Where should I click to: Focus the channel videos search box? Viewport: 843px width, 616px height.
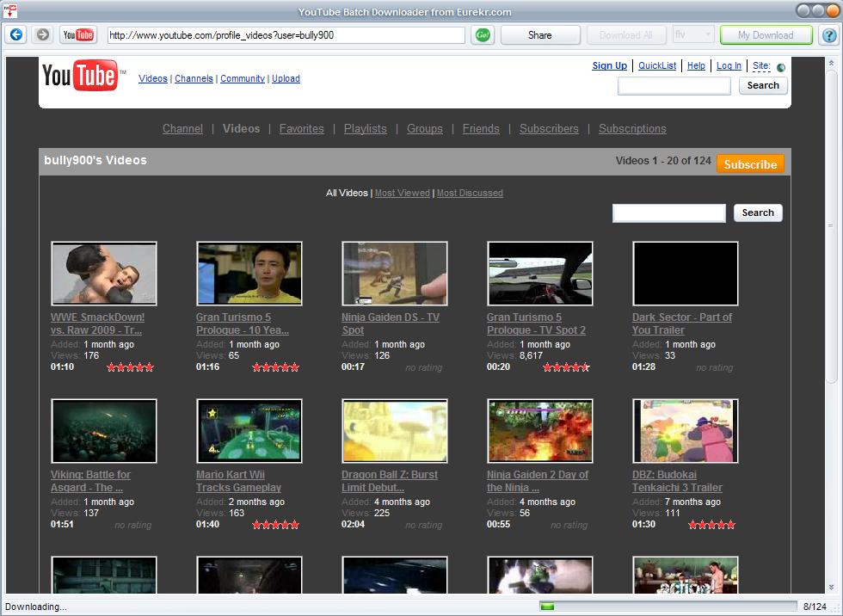669,213
